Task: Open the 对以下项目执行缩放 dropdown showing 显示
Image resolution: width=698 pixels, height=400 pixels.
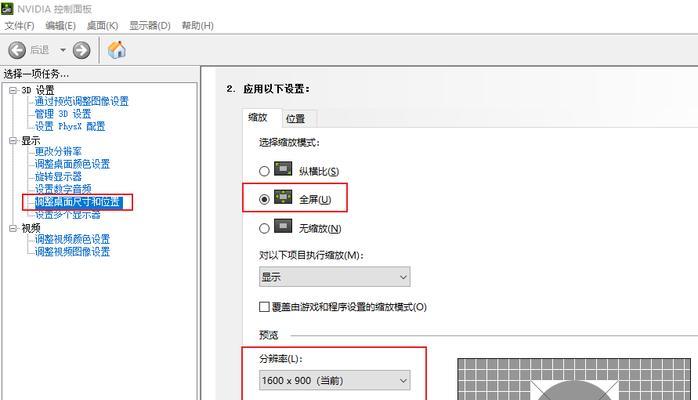Action: point(334,277)
